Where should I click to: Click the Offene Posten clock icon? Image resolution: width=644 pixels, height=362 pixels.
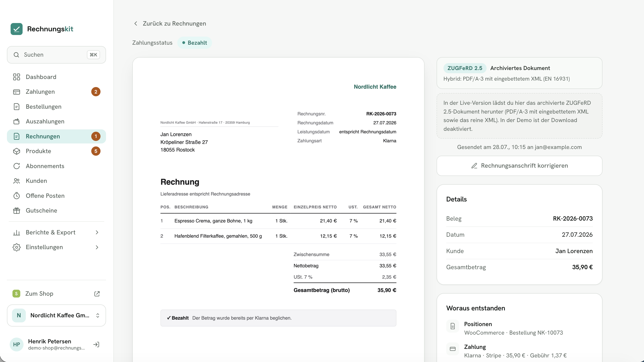pos(17,196)
